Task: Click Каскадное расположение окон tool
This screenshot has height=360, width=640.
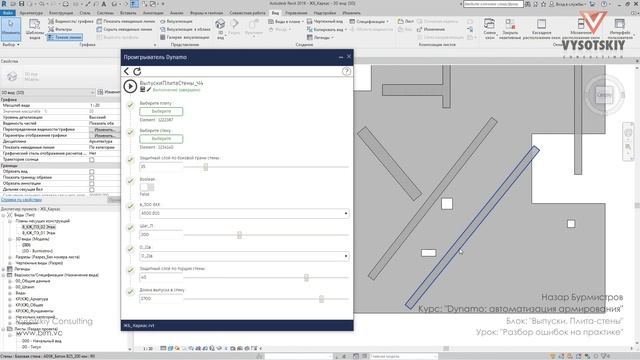Action: tap(541, 29)
